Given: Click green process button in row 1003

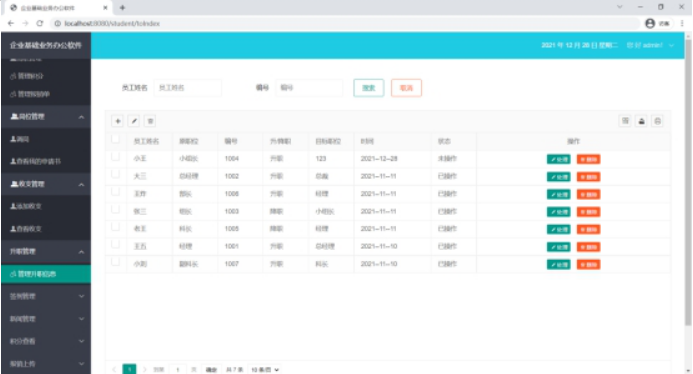Looking at the screenshot, I should pyautogui.click(x=559, y=212).
